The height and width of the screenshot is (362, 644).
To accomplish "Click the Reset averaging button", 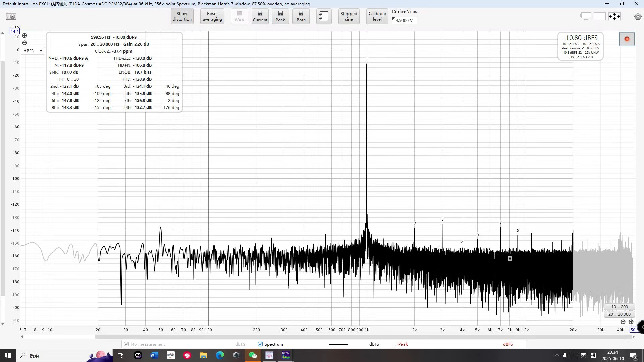I will coord(212,16).
